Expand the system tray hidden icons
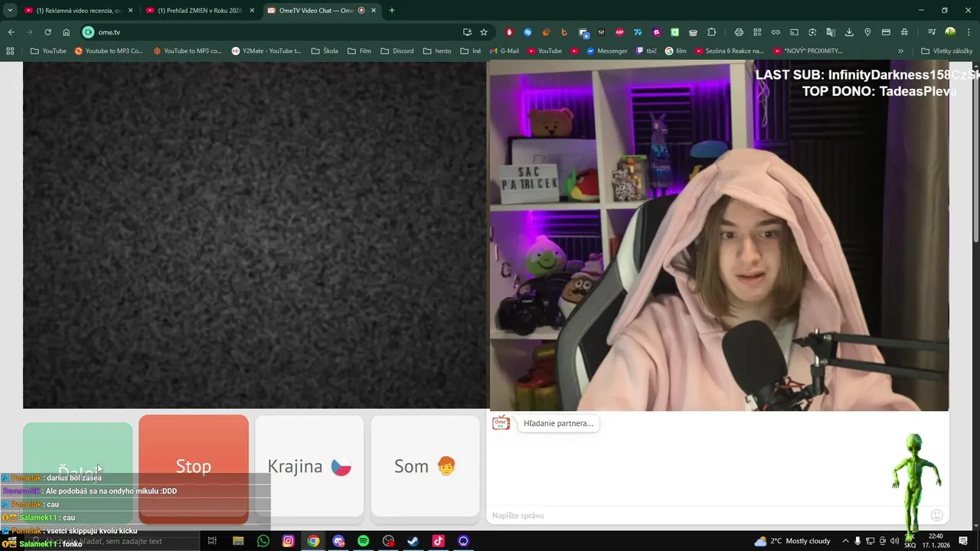This screenshot has height=551, width=980. click(845, 541)
